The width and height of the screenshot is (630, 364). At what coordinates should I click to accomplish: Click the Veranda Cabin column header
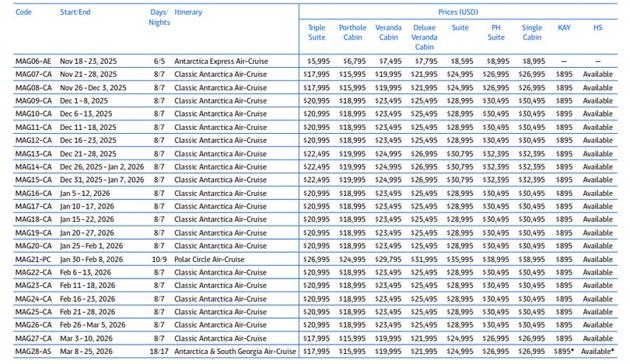pos(389,33)
